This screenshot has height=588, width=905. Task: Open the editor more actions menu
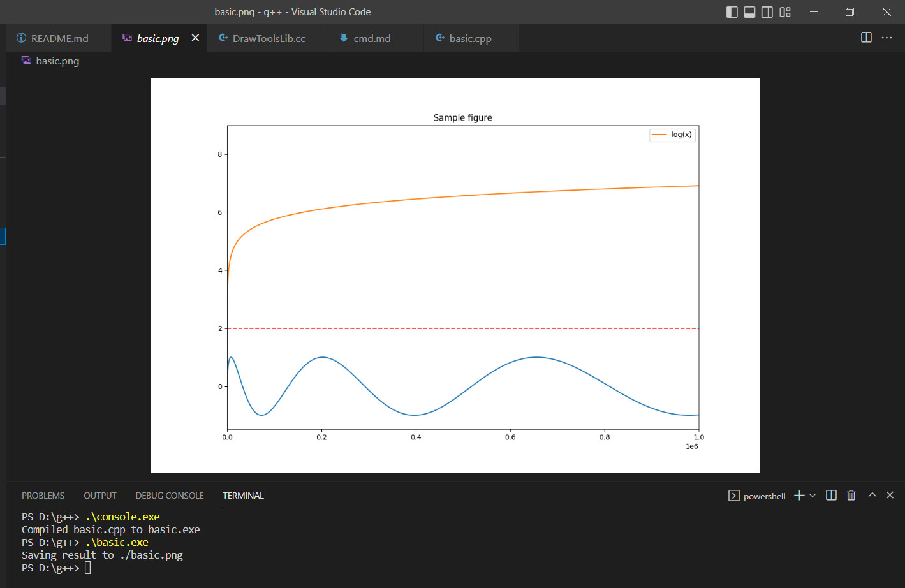(x=887, y=38)
